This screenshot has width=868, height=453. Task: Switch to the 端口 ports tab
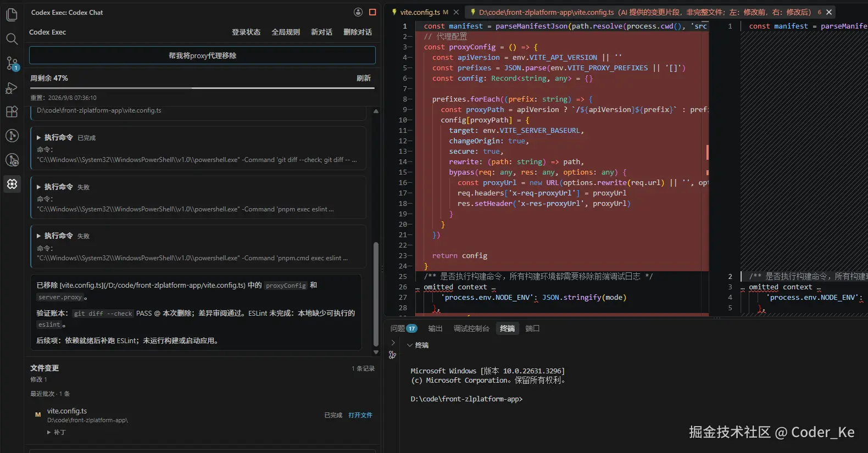tap(532, 328)
